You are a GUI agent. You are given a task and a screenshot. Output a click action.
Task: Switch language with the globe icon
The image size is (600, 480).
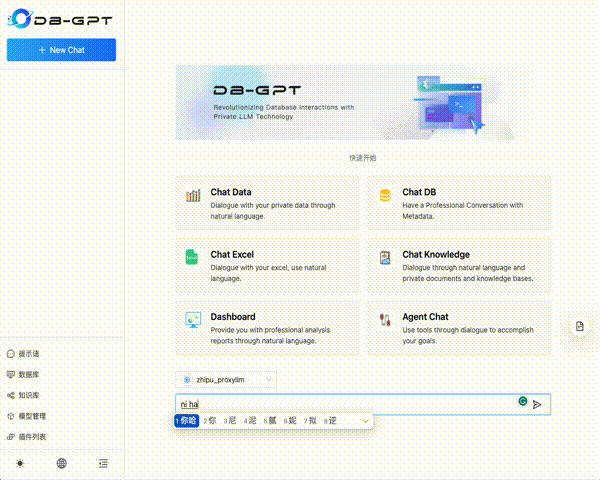coord(62,464)
